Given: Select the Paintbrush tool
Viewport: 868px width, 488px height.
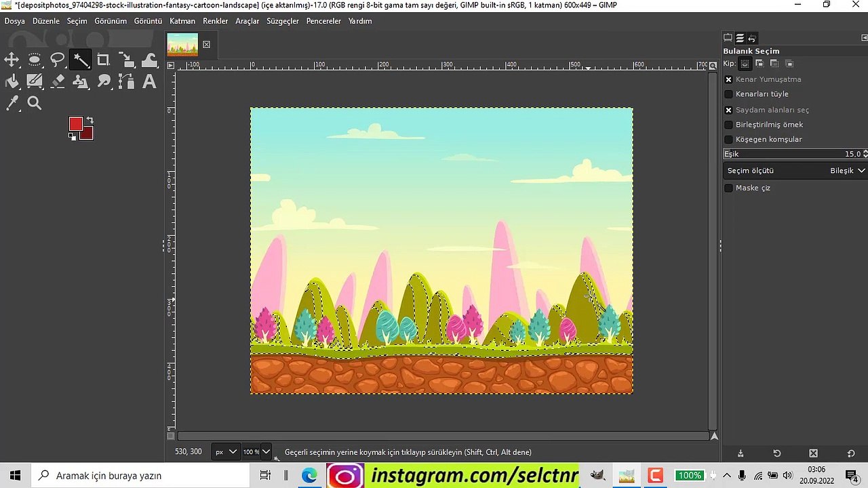Looking at the screenshot, I should pos(35,82).
